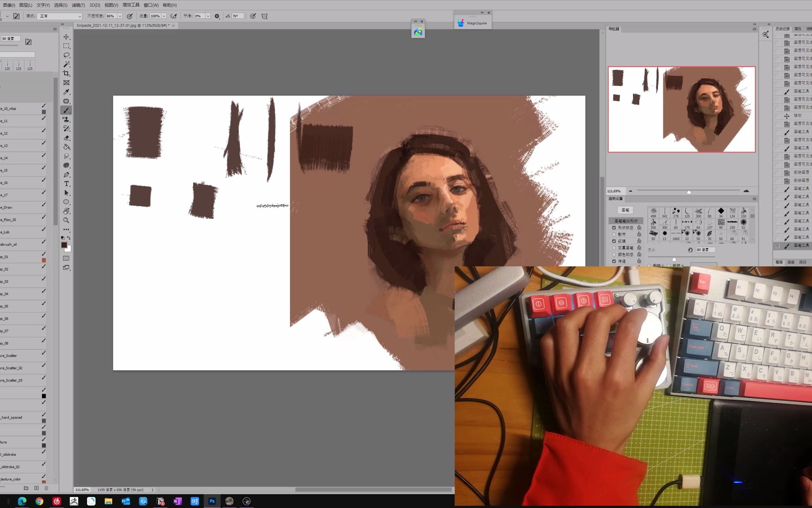812x508 pixels.
Task: Uncheck 形状动态 shape dynamics option
Action: point(614,228)
